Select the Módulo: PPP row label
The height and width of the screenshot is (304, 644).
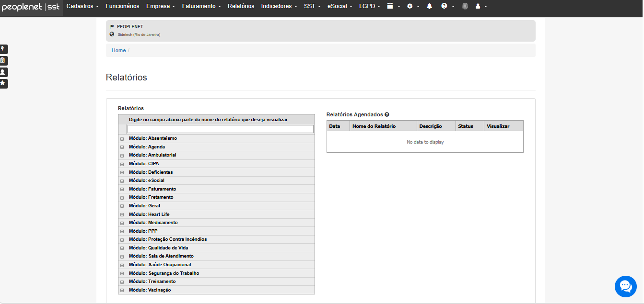click(x=143, y=231)
